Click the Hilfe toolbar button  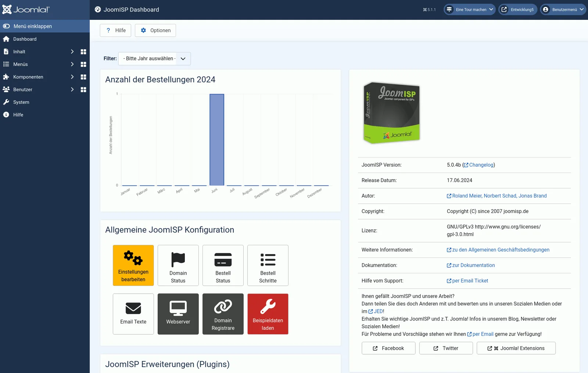115,30
